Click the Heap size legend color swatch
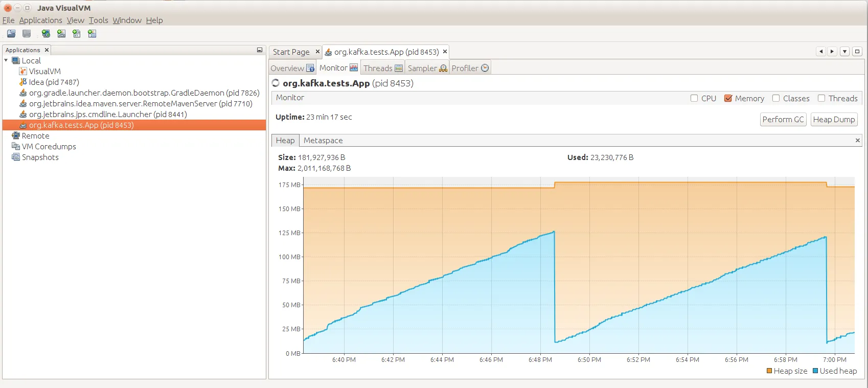The height and width of the screenshot is (388, 868). (x=769, y=371)
